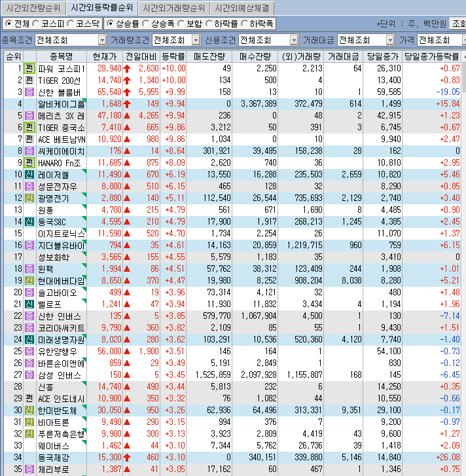Click the 조회 search button
Screen dimensions: 466x476
click(457, 24)
